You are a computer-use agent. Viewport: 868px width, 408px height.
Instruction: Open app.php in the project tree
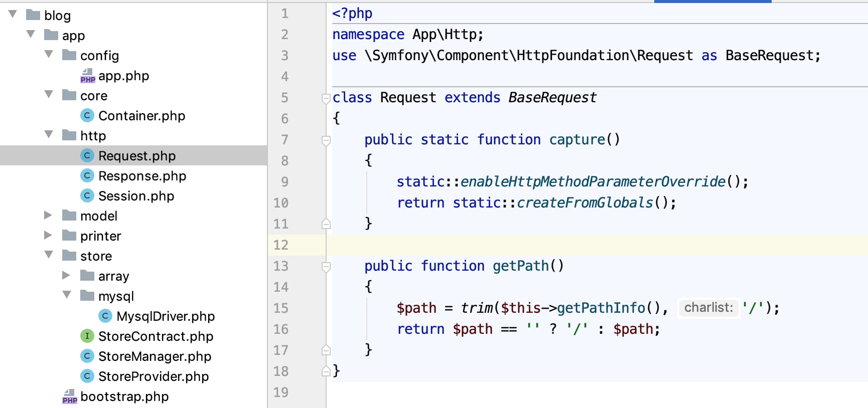(124, 76)
